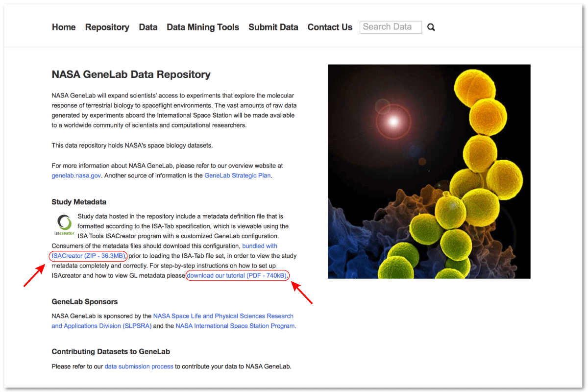Follow the data submission process link
Image resolution: width=588 pixels, height=392 pixels.
click(139, 366)
